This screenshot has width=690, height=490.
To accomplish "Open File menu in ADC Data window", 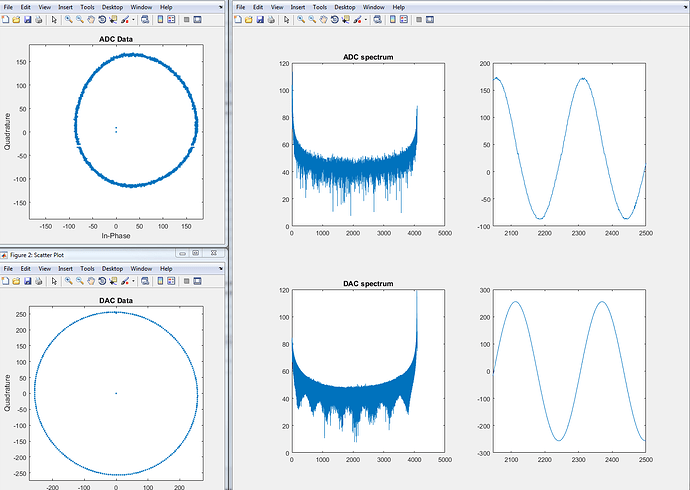I will (8, 7).
